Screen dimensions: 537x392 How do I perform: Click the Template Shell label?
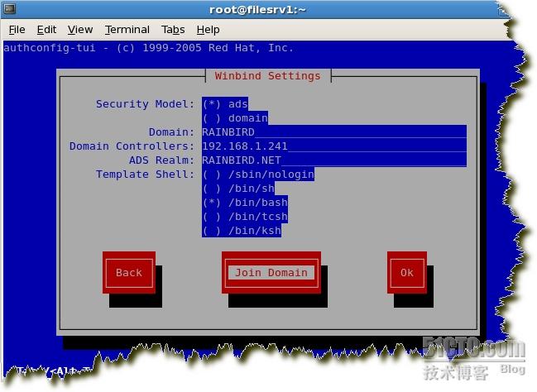point(145,174)
